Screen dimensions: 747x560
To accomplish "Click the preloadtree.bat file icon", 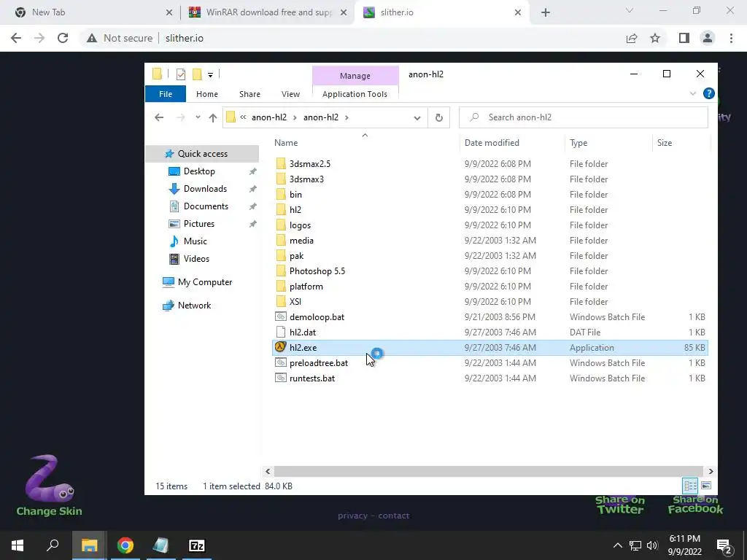I will [281, 362].
